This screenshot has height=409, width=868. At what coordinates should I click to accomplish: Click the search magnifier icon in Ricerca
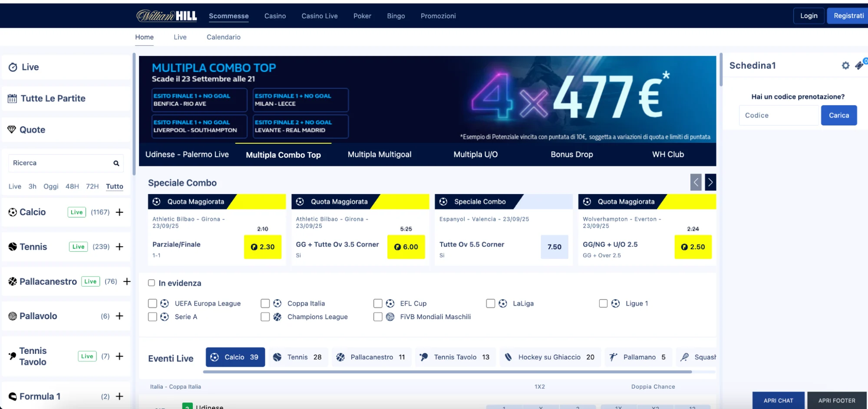pyautogui.click(x=116, y=163)
